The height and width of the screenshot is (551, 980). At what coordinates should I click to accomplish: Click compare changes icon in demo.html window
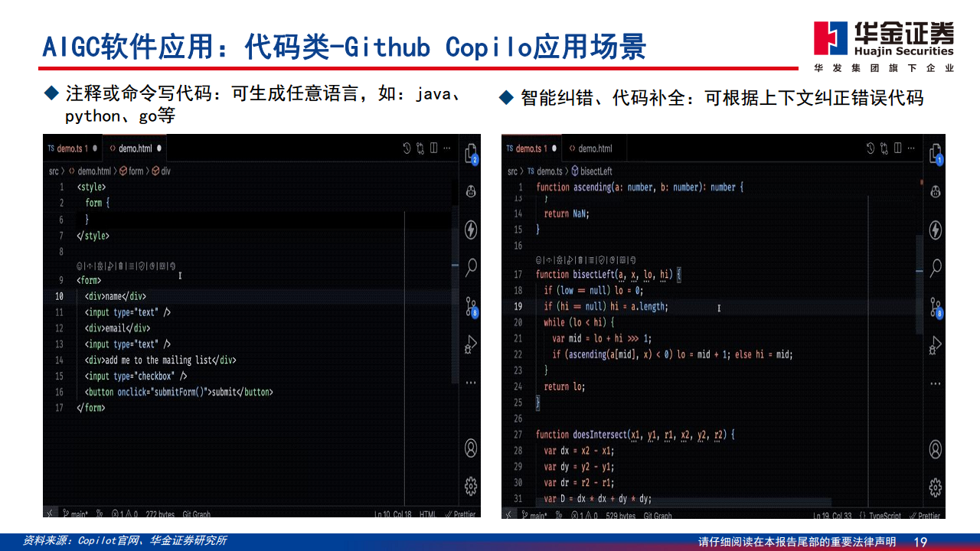(x=420, y=148)
